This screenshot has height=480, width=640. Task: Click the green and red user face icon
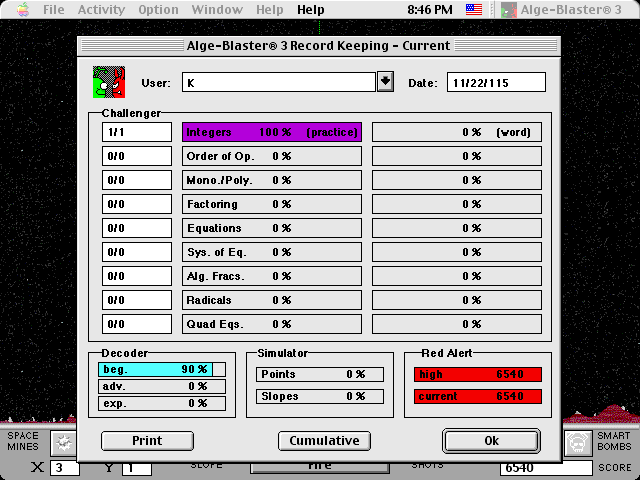point(108,82)
